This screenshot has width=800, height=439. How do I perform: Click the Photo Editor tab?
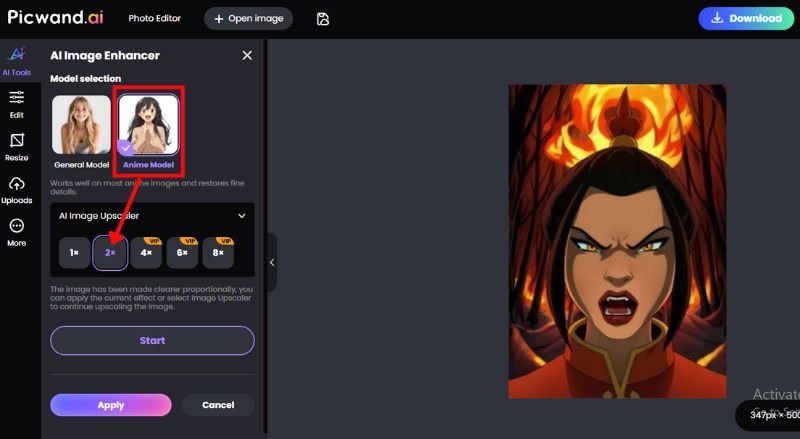click(x=156, y=19)
